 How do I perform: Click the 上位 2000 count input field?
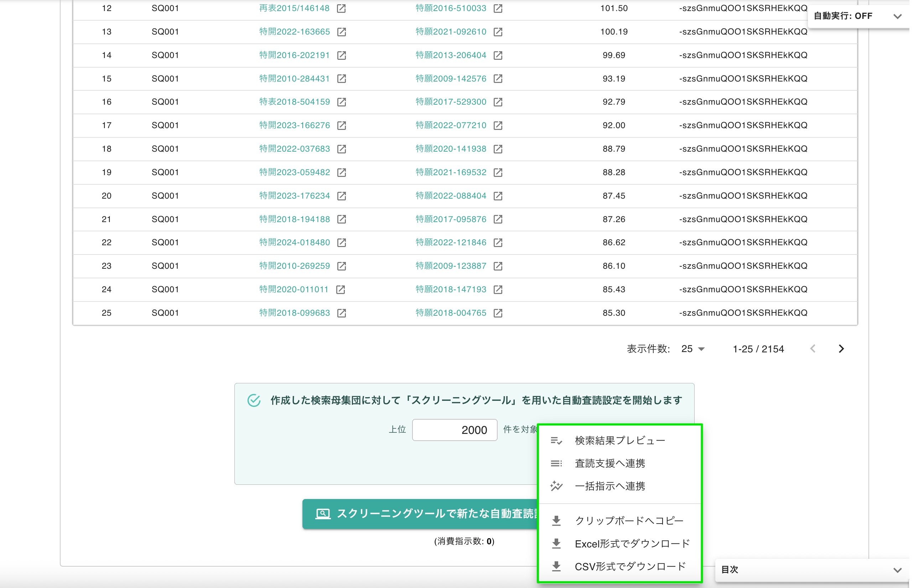pos(455,430)
